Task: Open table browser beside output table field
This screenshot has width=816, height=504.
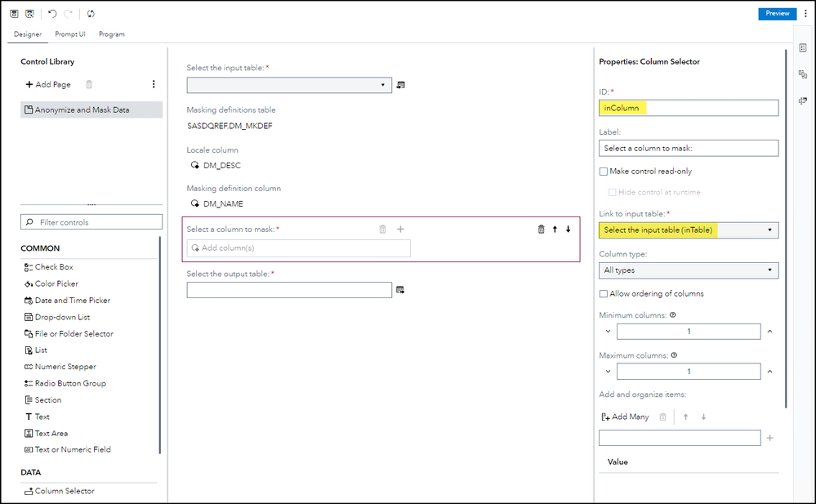Action: [400, 290]
